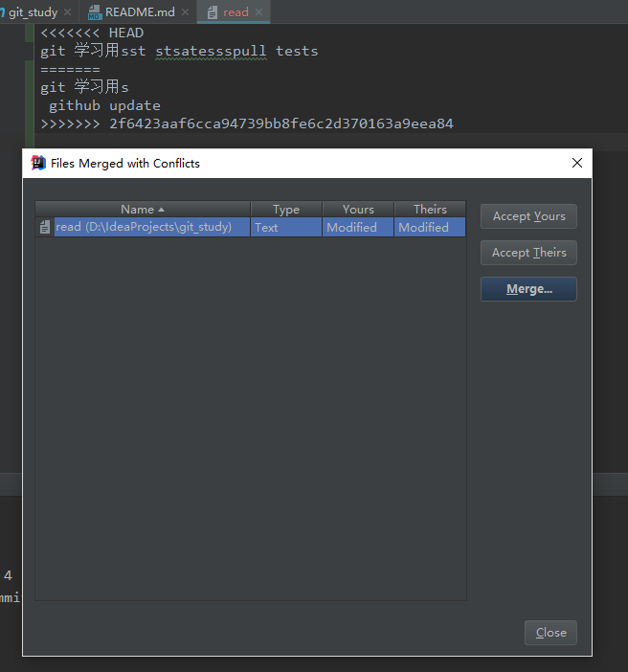Viewport: 628px width, 672px height.
Task: Click the Close button in dialog
Action: (x=550, y=633)
